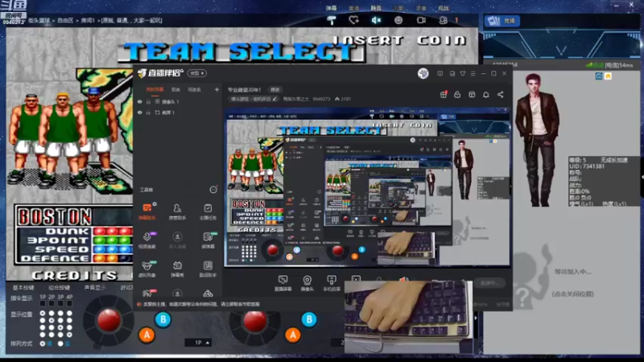
Task: Open the smiley emoji icon in game toolbar
Action: point(398,20)
